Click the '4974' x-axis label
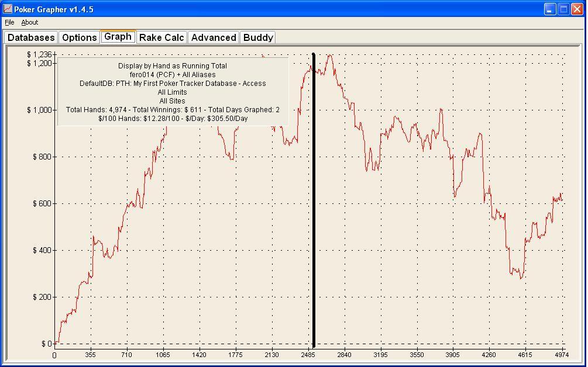Image resolution: width=588 pixels, height=367 pixels. [562, 355]
